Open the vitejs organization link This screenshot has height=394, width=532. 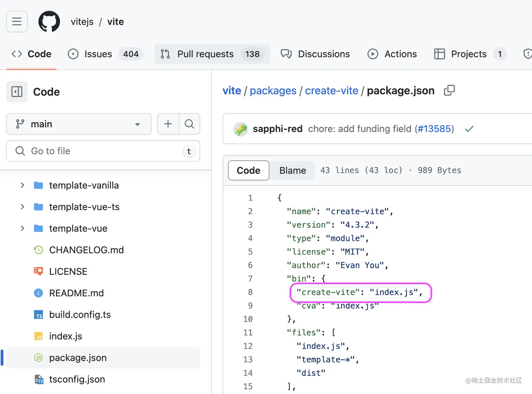(82, 22)
